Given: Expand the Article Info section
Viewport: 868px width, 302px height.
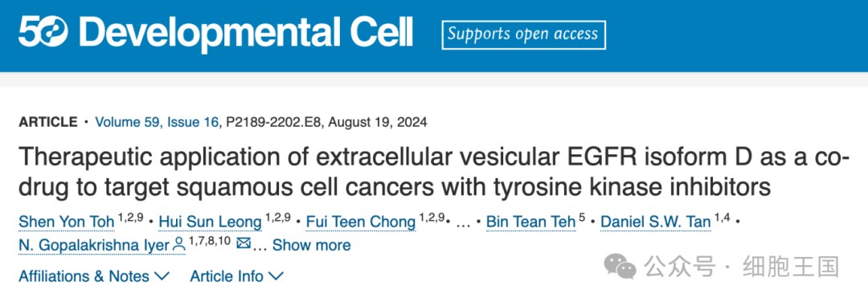Looking at the screenshot, I should [x=237, y=276].
